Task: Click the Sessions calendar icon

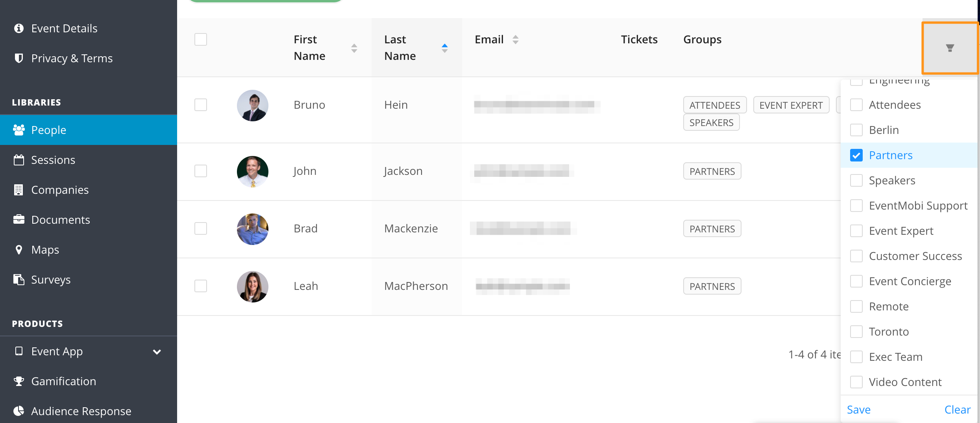Action: pos(18,160)
